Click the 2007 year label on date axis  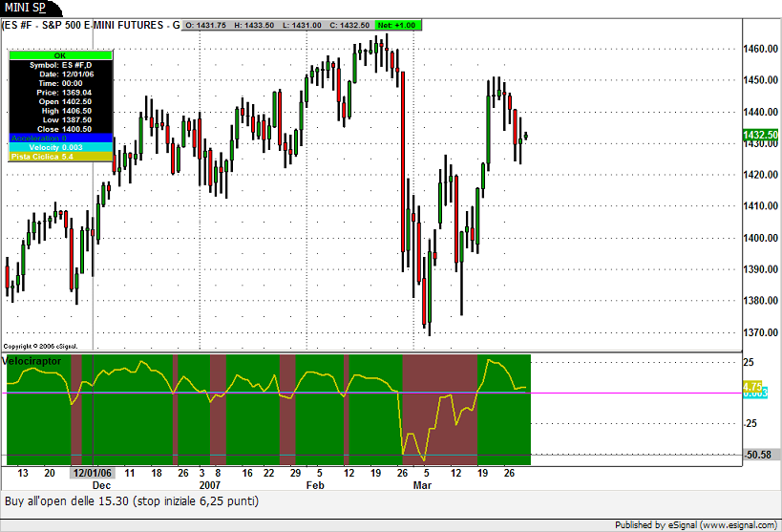[210, 485]
